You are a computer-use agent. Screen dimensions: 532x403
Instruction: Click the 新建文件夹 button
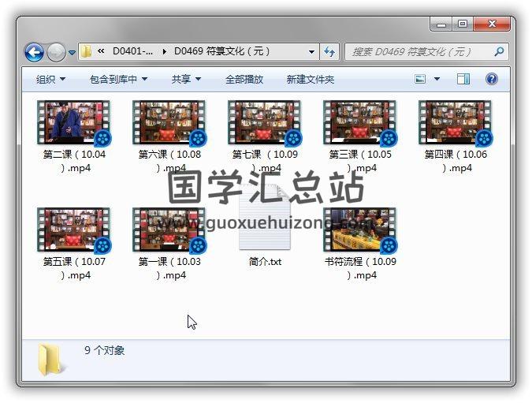[x=310, y=79]
